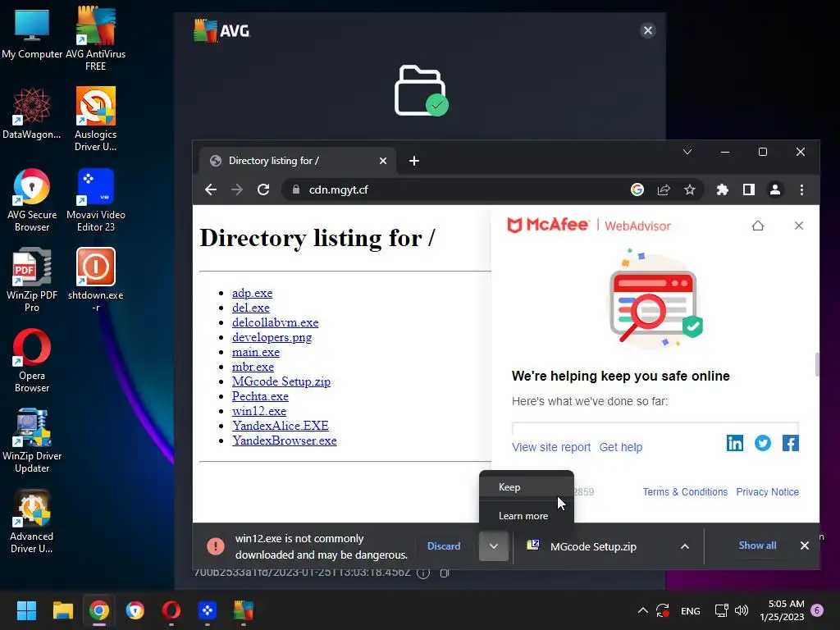Image resolution: width=840 pixels, height=630 pixels.
Task: Open Facebook icon in WebAdvisor
Action: 790,443
